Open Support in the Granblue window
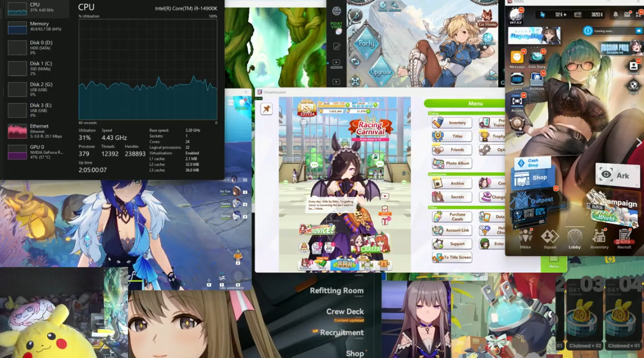 point(487,39)
